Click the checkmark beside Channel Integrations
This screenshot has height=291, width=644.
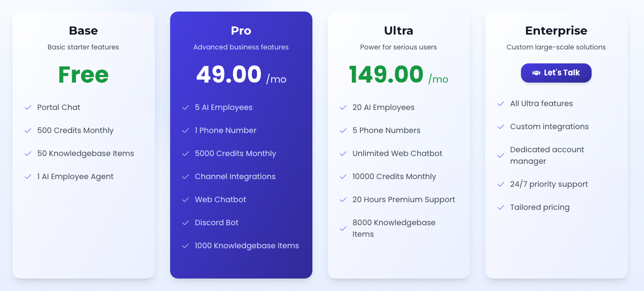tap(186, 177)
